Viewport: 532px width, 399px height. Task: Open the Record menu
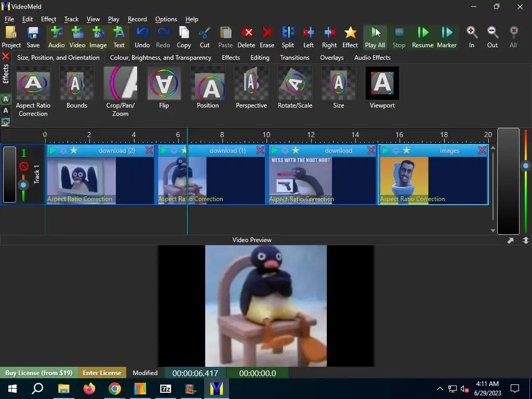point(137,19)
